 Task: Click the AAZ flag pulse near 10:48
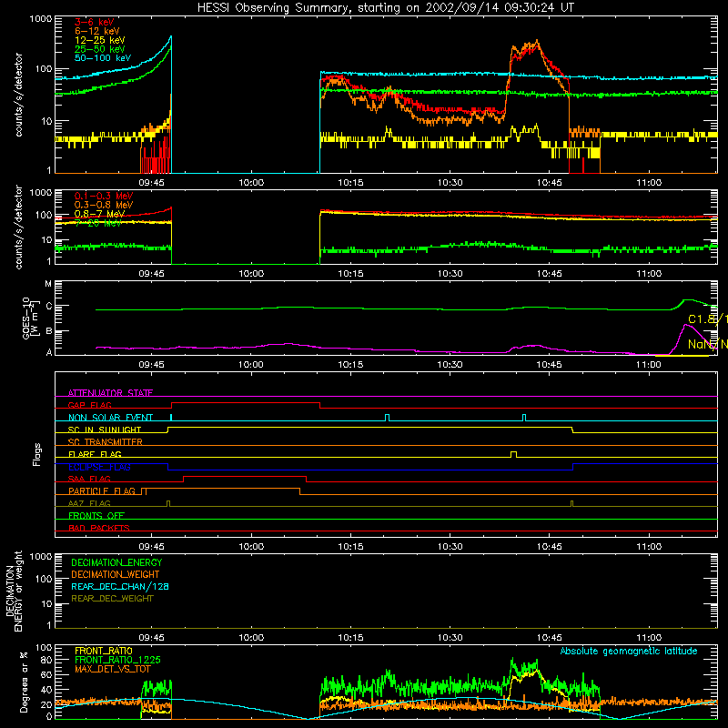point(571,503)
